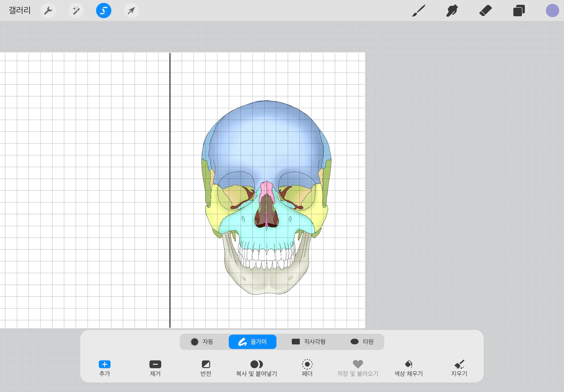
Task: Invert selection with 반전
Action: 206,368
